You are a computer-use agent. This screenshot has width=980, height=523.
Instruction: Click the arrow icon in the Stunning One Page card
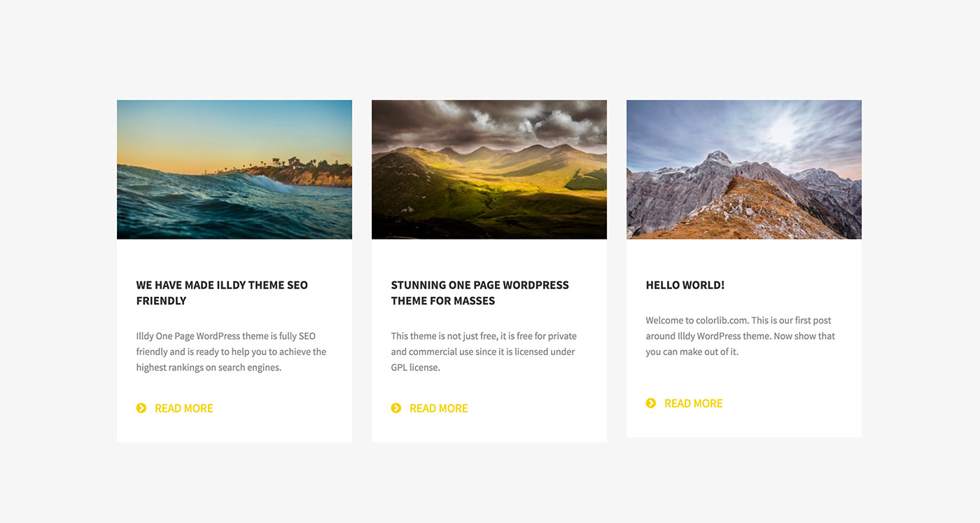(396, 408)
